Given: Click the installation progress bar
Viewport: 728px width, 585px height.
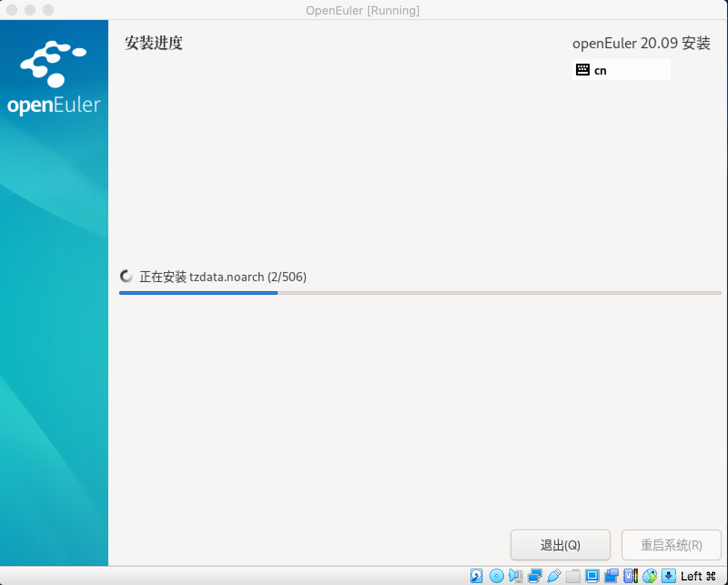Looking at the screenshot, I should point(420,293).
